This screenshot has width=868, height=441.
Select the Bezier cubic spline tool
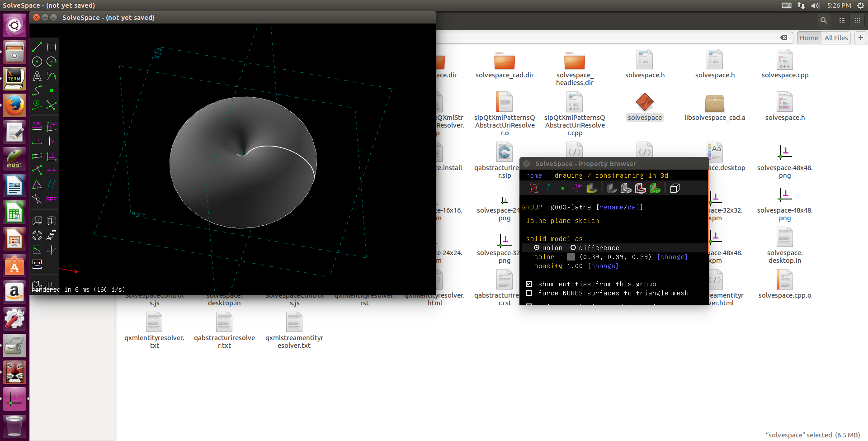37,90
